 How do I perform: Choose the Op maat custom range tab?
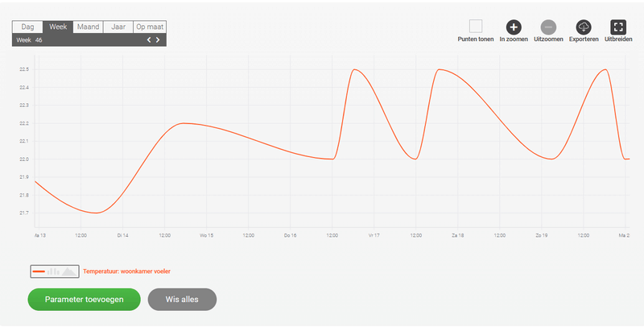[150, 27]
